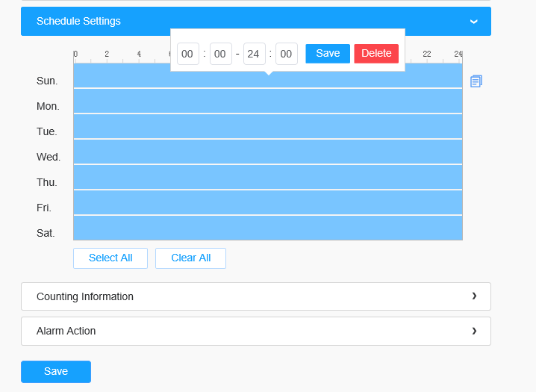This screenshot has height=392, width=536.
Task: Edit the end hour field showing 24
Action: tap(255, 54)
